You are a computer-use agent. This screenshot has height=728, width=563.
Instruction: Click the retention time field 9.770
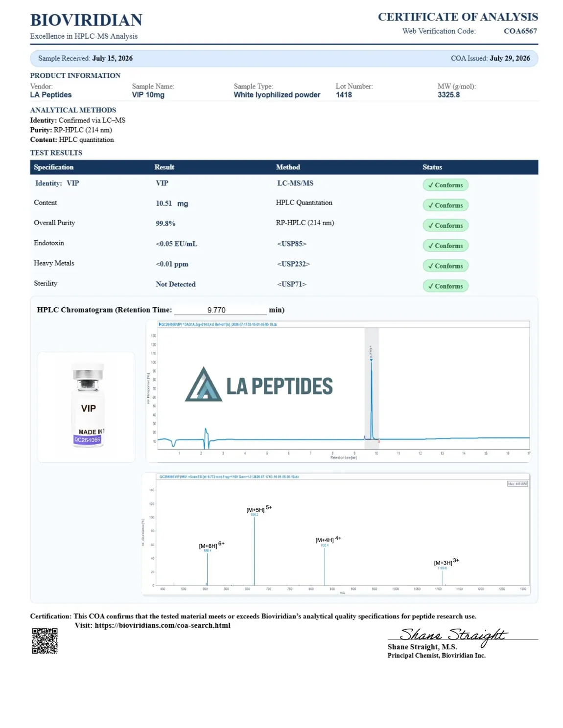220,310
